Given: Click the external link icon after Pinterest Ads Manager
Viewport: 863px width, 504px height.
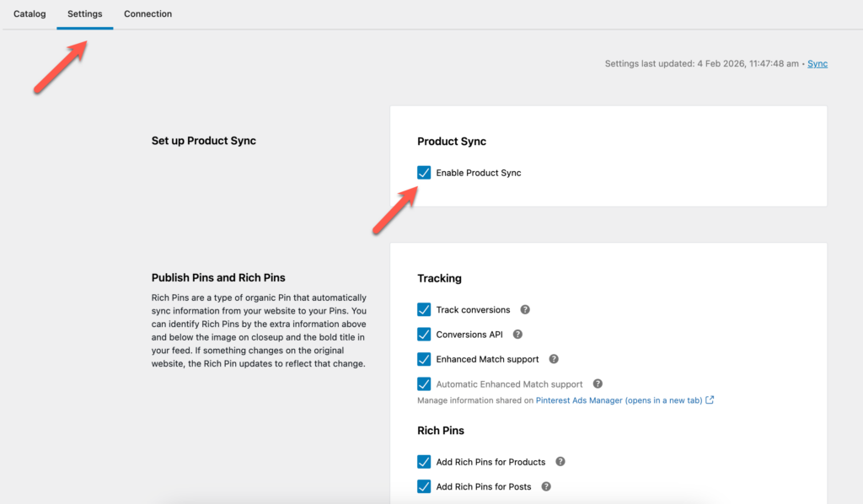Looking at the screenshot, I should coord(708,399).
